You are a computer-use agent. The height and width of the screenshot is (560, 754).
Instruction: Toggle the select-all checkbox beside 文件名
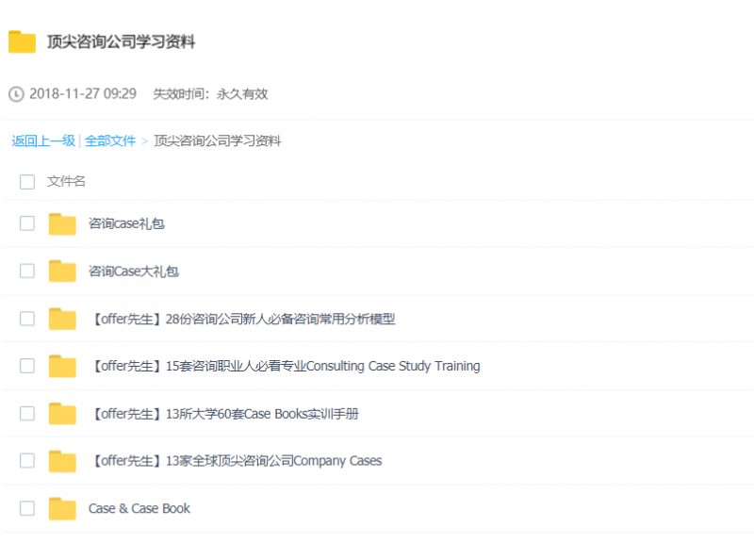point(27,182)
